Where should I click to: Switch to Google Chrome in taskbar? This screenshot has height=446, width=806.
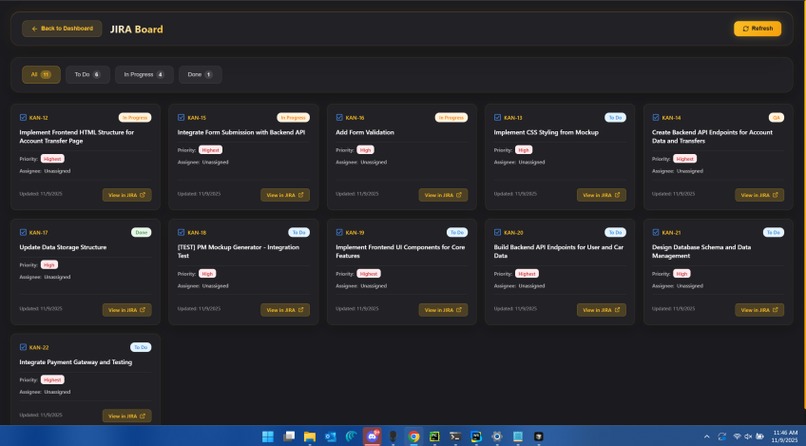click(414, 437)
